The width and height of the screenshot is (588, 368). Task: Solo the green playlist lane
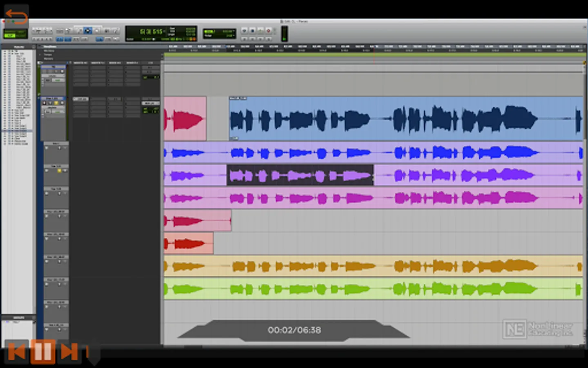(x=59, y=284)
